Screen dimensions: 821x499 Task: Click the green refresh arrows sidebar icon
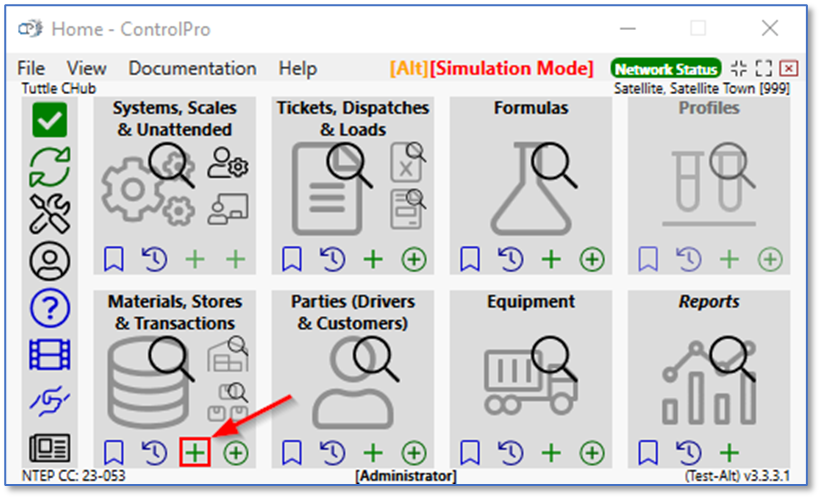(49, 166)
